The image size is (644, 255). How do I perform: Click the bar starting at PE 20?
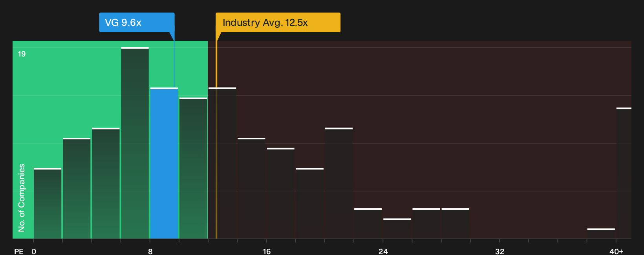coord(339,183)
